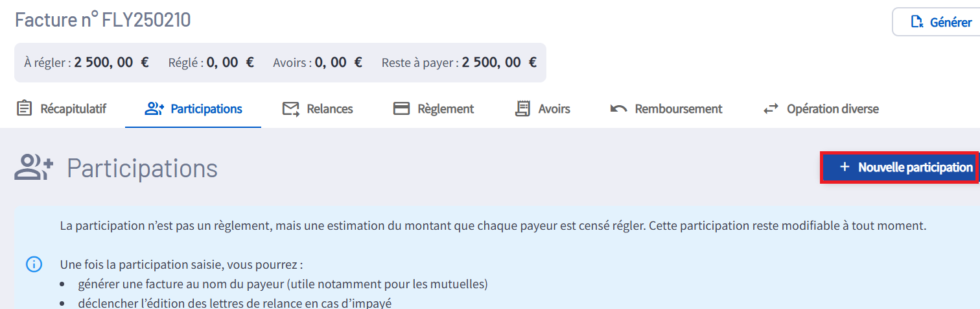Click the Reste à payer amount
The width and height of the screenshot is (980, 309).
click(499, 62)
